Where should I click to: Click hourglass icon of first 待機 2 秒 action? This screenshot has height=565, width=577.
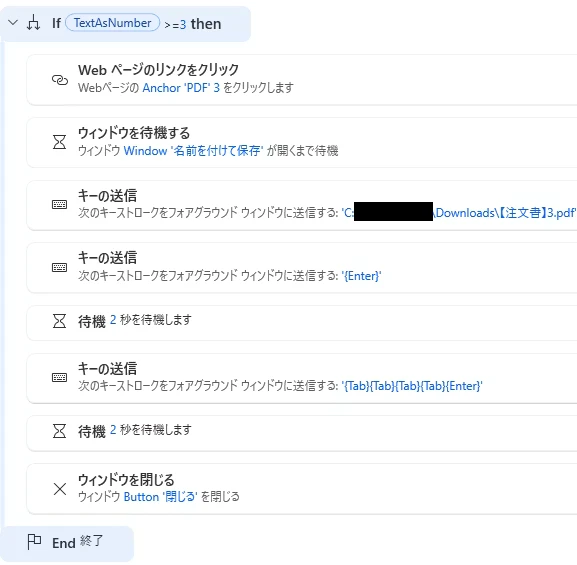click(x=60, y=321)
